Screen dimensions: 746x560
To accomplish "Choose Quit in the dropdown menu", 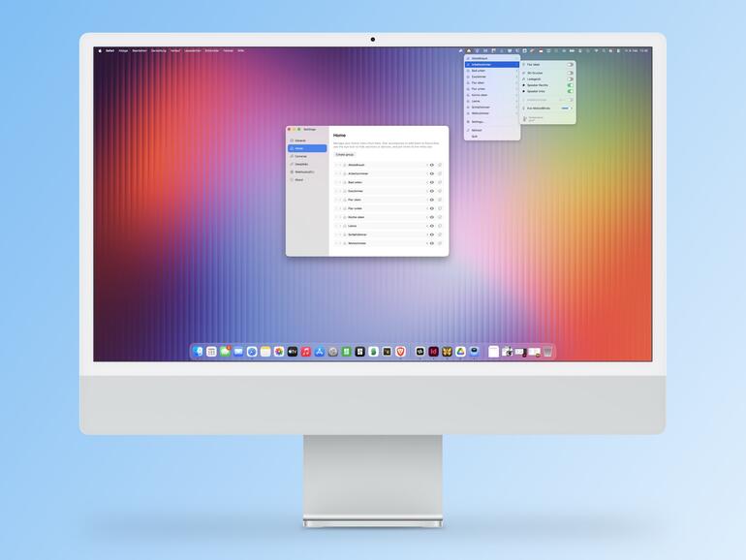I will (492, 137).
